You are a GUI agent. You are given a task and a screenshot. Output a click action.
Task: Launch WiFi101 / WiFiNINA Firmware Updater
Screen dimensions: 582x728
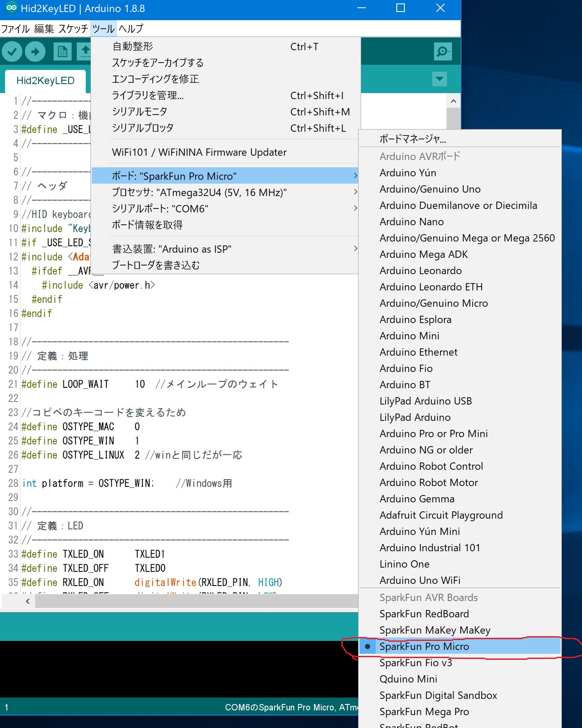point(226,152)
